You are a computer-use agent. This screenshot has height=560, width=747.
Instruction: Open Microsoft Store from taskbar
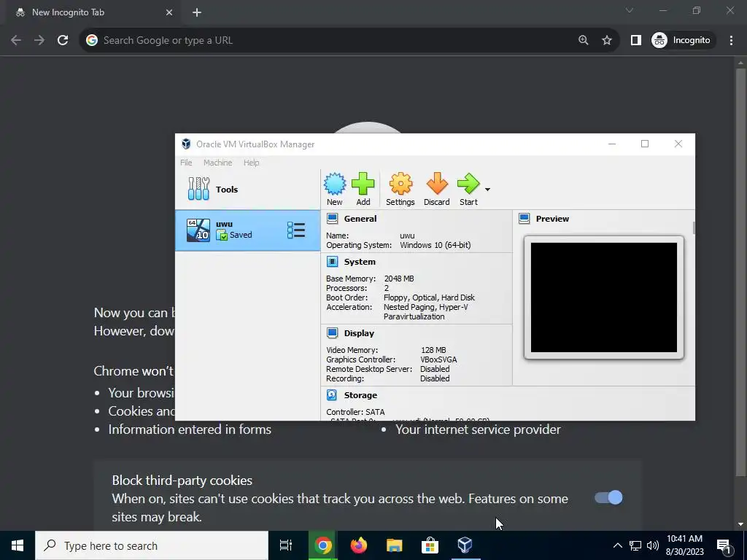point(430,545)
